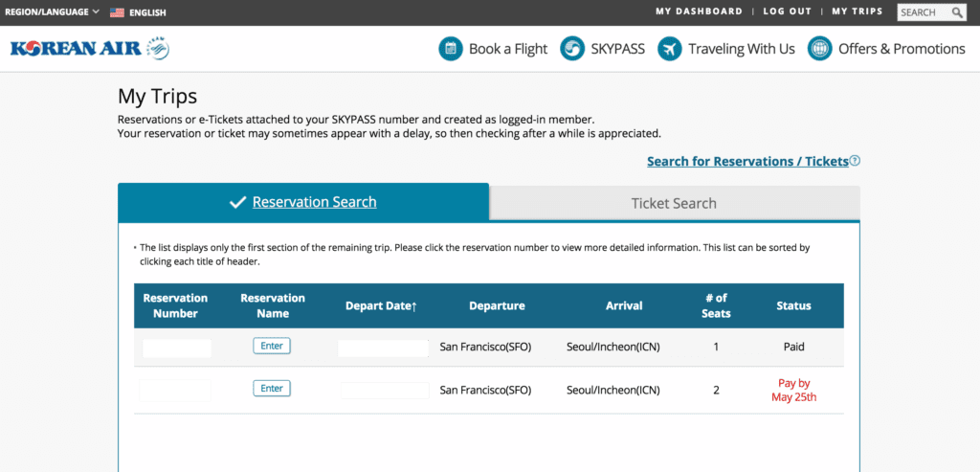Open the Book a Flight menu
This screenshot has width=980, height=472.
point(508,49)
